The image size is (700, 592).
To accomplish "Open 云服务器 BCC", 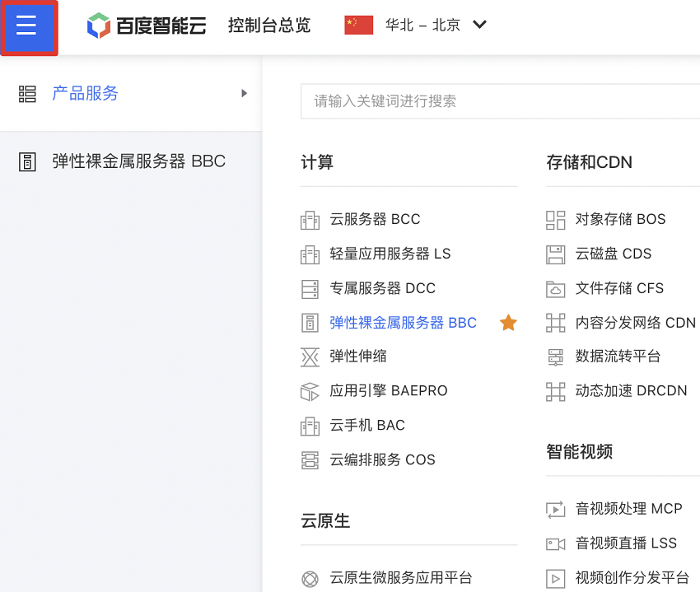I will click(375, 219).
